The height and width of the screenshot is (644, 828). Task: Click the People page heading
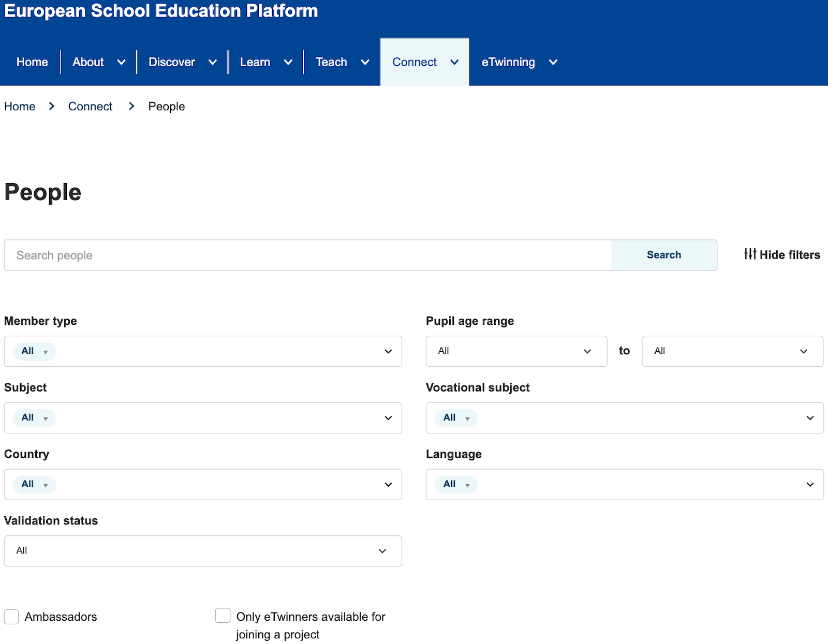click(x=43, y=192)
